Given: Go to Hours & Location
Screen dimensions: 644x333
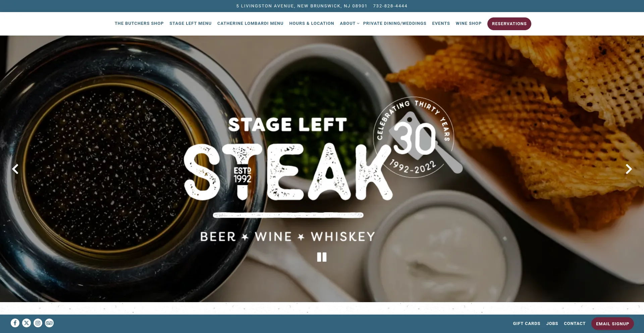Looking at the screenshot, I should click(312, 23).
